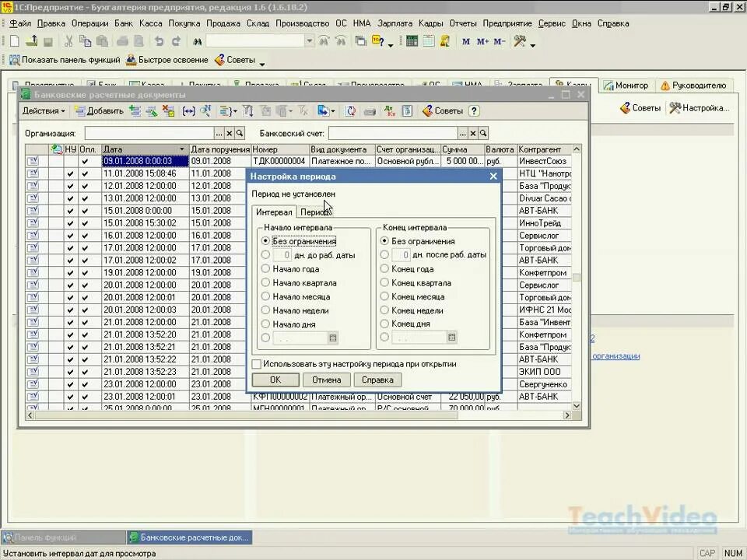Switch to the Монитор tab

coord(626,86)
